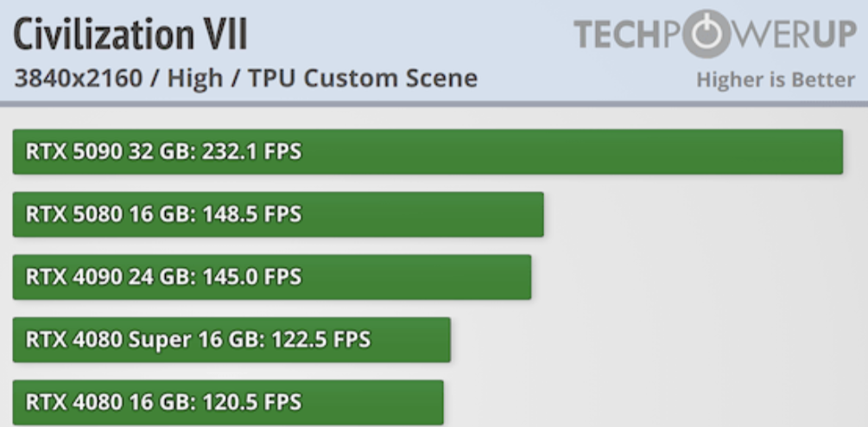
Task: Click the gray divider line below the header
Action: click(x=434, y=104)
